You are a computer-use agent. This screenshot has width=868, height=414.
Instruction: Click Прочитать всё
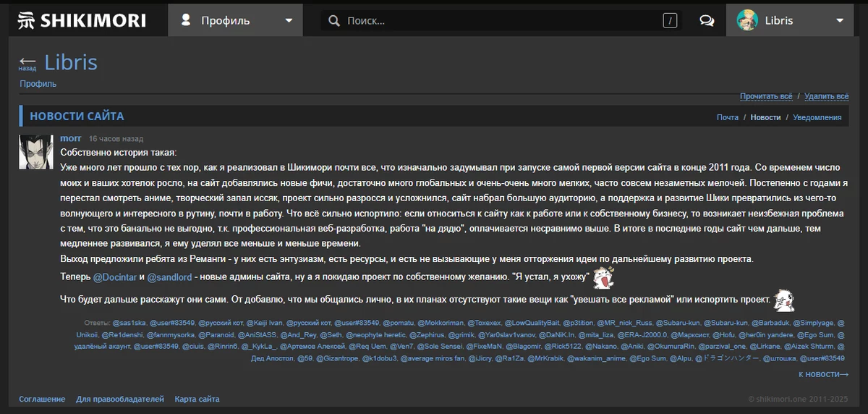point(766,96)
